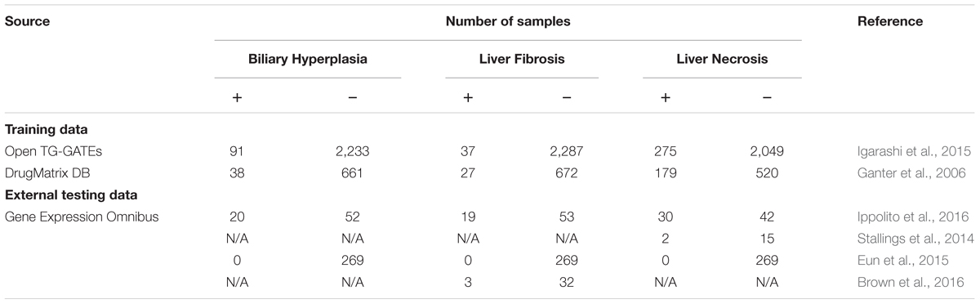Select the Number of samples header
This screenshot has width=980, height=304.
point(508,21)
